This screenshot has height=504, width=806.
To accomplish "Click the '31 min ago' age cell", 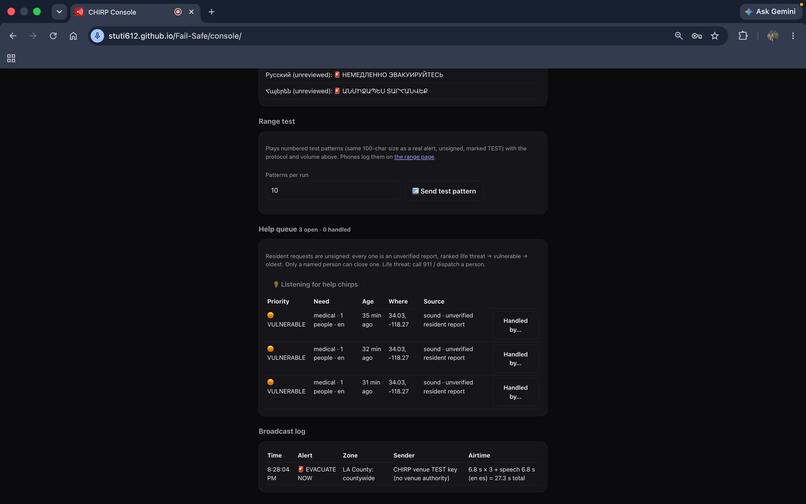I will [371, 387].
